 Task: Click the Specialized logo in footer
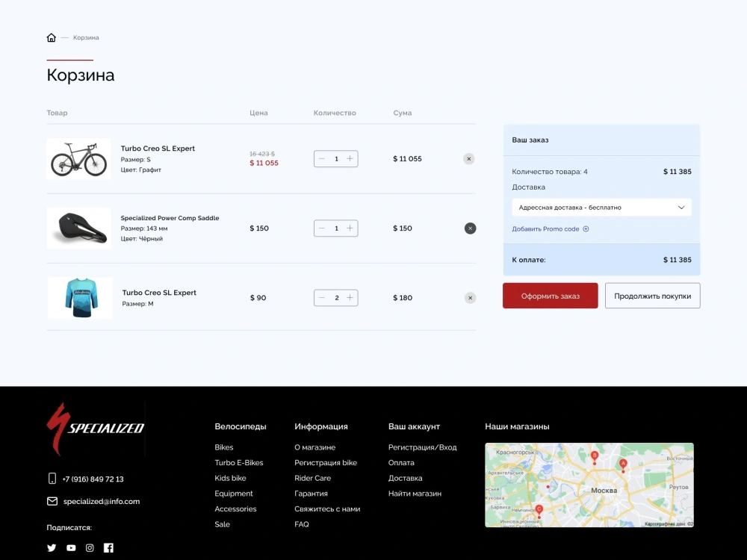(96, 429)
